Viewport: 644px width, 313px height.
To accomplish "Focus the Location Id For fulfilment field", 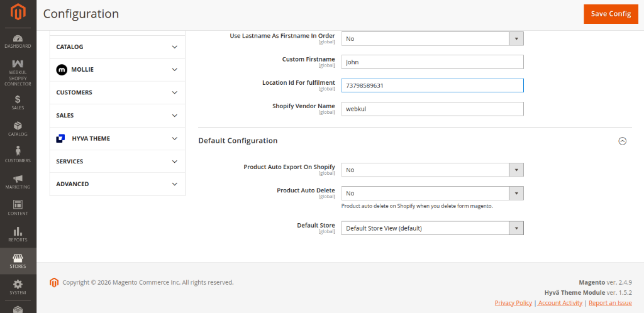I will pyautogui.click(x=433, y=85).
